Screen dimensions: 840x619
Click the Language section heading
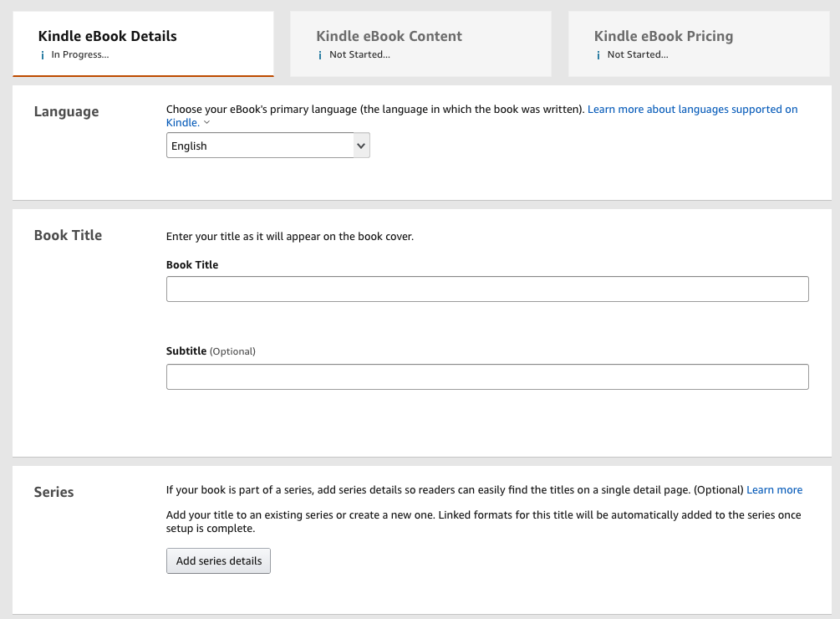click(66, 111)
